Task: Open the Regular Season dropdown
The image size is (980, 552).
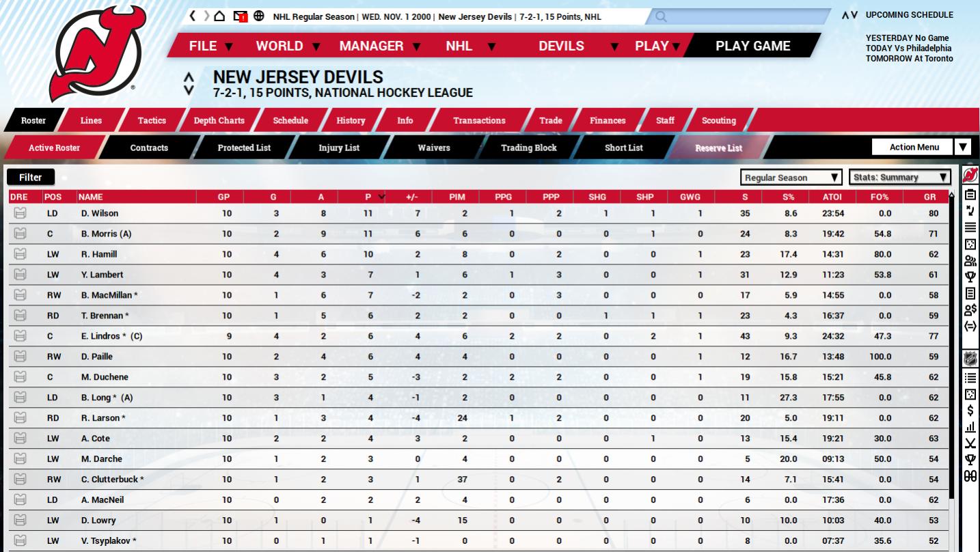Action: (791, 178)
